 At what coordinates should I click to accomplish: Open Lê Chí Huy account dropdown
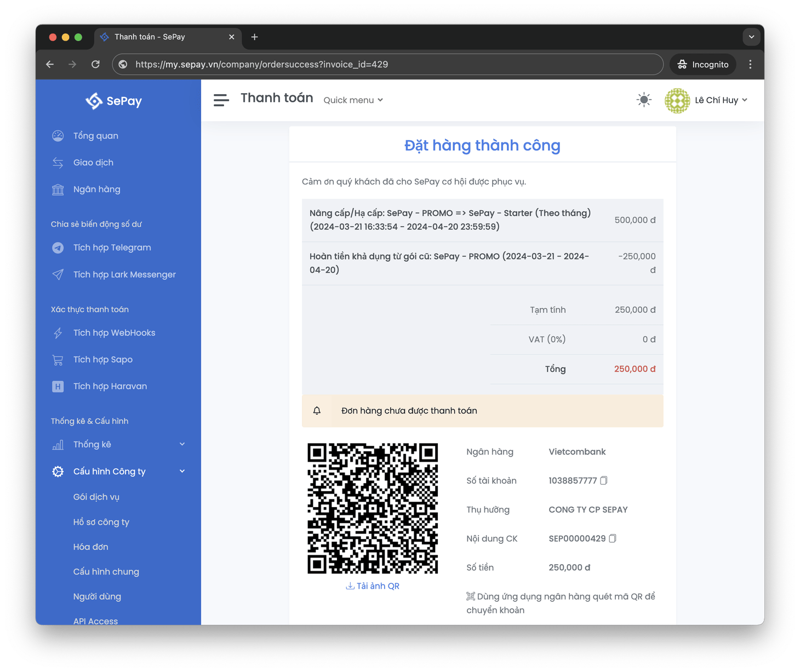tap(721, 100)
